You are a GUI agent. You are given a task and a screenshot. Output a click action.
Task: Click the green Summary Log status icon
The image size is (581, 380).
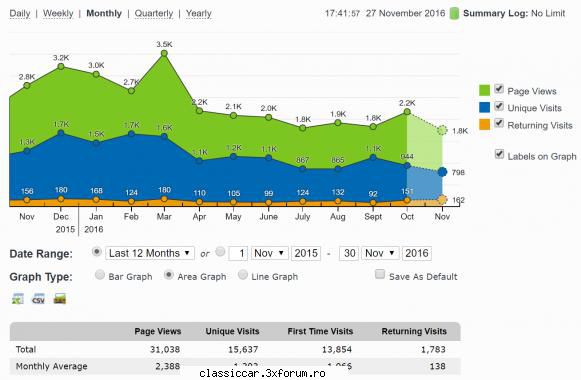tap(454, 13)
